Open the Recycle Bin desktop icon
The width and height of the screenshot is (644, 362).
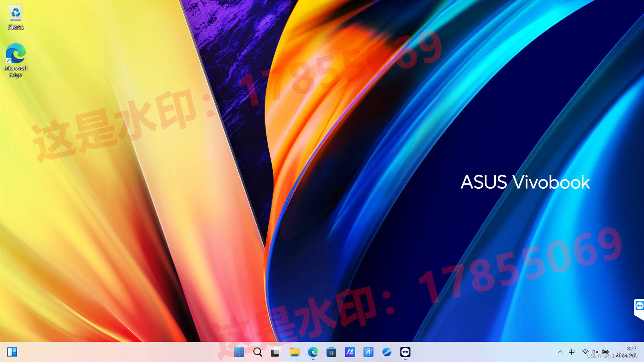pos(15,17)
